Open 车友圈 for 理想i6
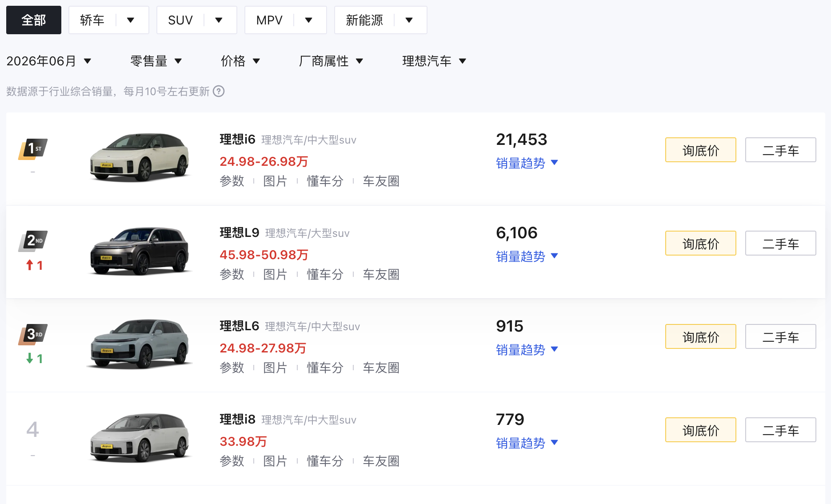Viewport: 831px width, 504px height. [x=381, y=181]
